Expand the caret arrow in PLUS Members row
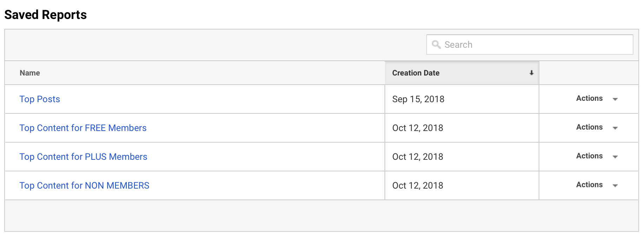Viewport: 644px width, 236px height. click(615, 157)
